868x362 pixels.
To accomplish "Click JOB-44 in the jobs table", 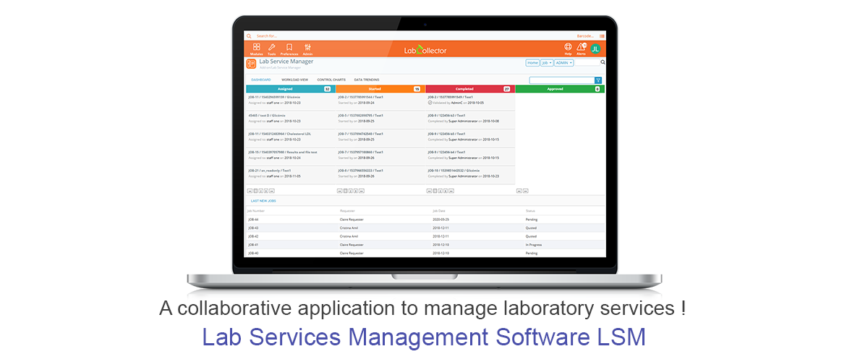I will point(253,219).
